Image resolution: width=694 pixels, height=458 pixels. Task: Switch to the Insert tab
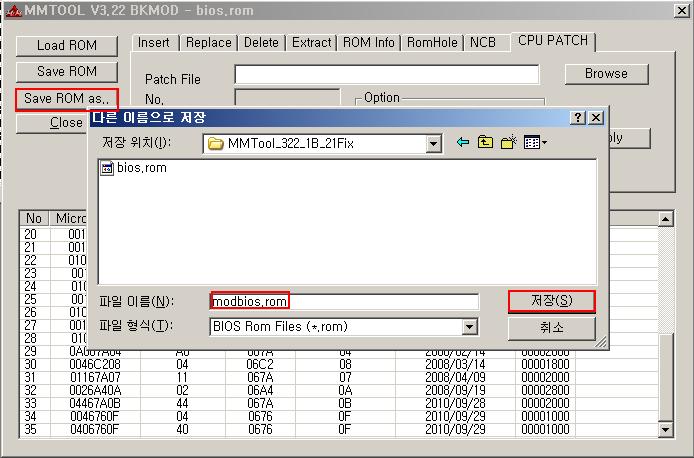154,42
